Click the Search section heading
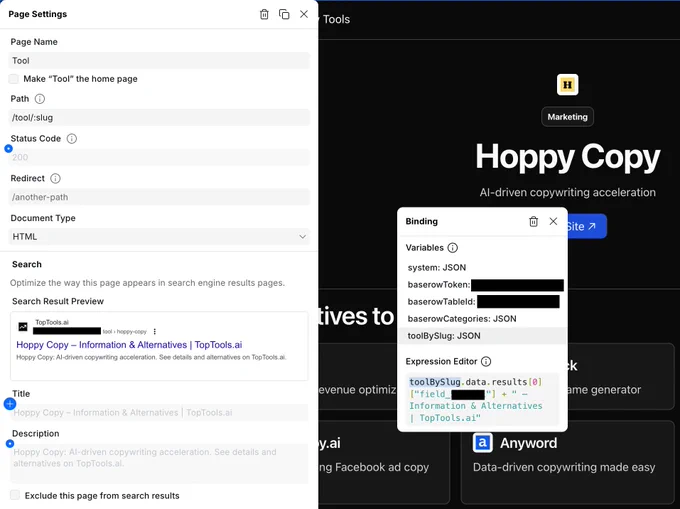The image size is (680, 509). click(x=27, y=264)
